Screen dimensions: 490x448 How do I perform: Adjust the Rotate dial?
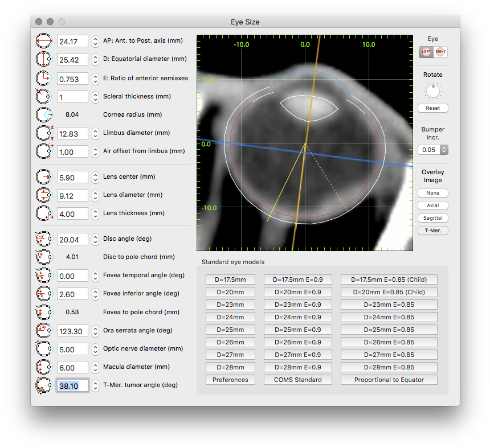(x=432, y=91)
